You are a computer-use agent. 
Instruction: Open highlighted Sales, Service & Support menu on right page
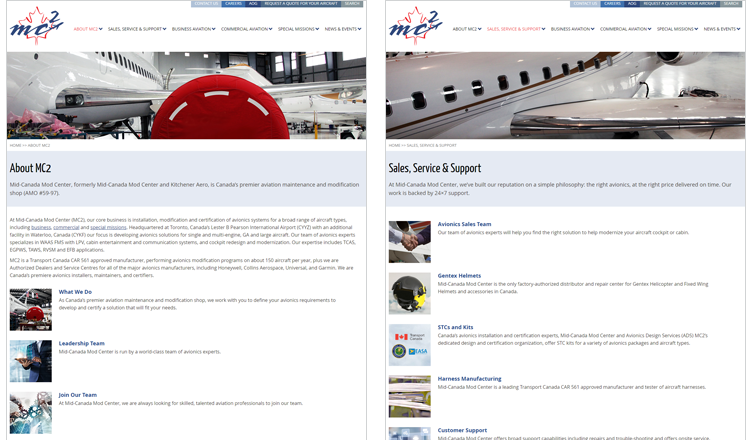(514, 29)
